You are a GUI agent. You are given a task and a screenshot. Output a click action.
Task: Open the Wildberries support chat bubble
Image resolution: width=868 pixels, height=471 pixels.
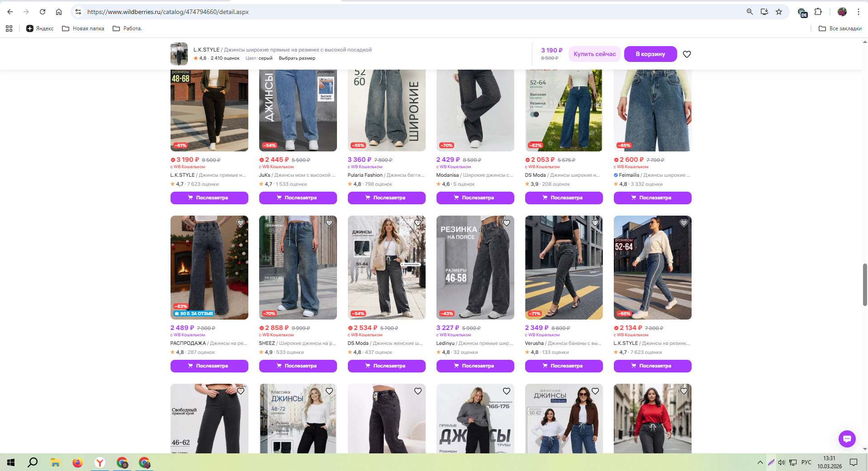[x=847, y=438]
